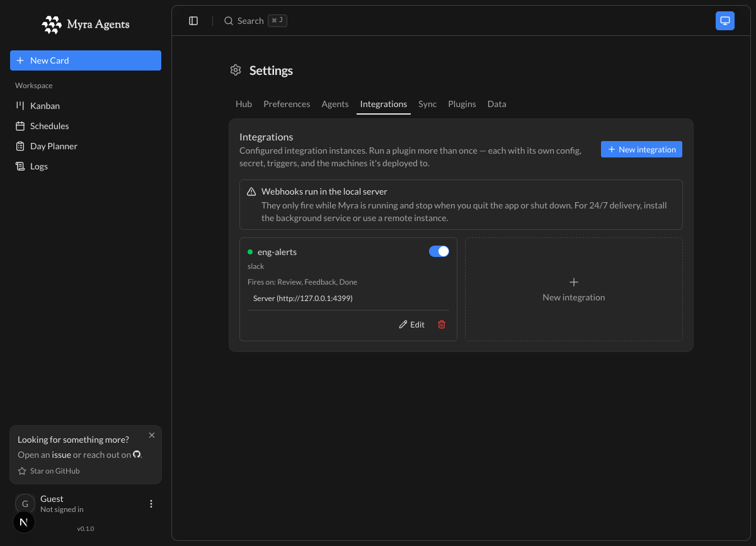This screenshot has height=546, width=756.
Task: Click the 'Not signed in' status text
Action: [x=62, y=509]
